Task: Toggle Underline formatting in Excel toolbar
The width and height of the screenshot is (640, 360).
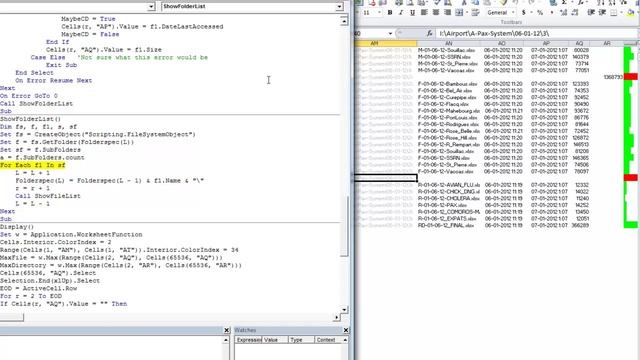Action: 412,13
